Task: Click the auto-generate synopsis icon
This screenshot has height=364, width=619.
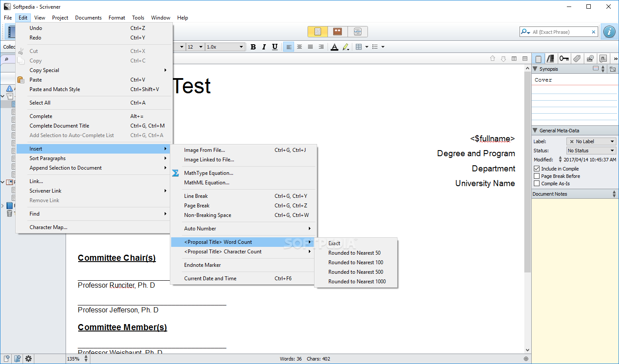Action: coord(612,69)
